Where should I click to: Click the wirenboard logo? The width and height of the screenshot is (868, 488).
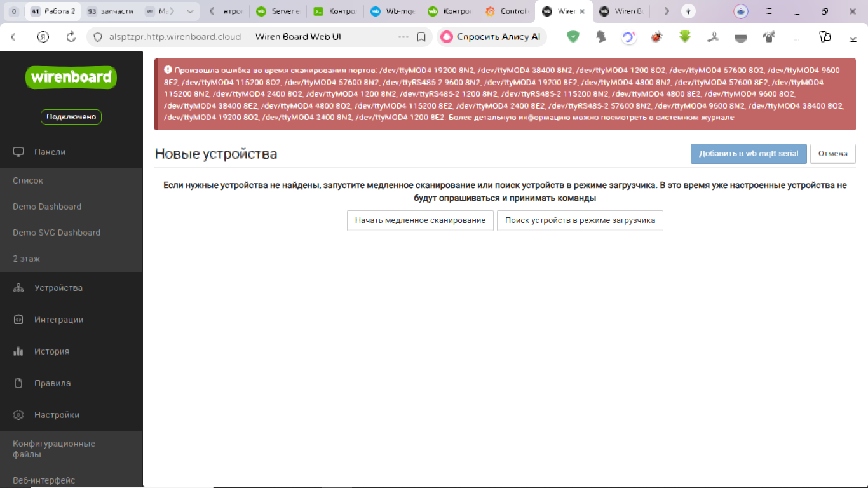click(x=71, y=78)
